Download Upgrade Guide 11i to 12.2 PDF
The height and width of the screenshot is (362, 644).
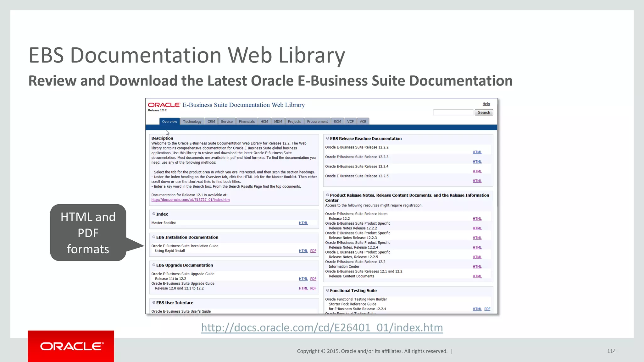(313, 279)
